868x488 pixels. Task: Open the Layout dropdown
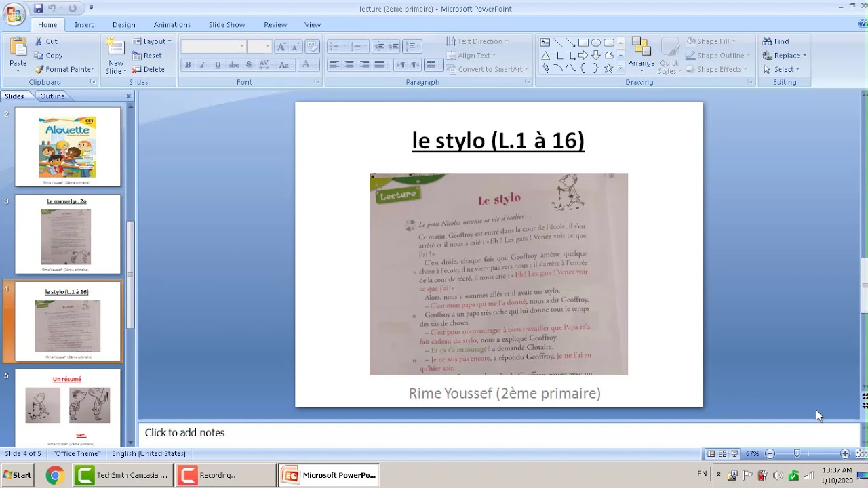point(152,41)
